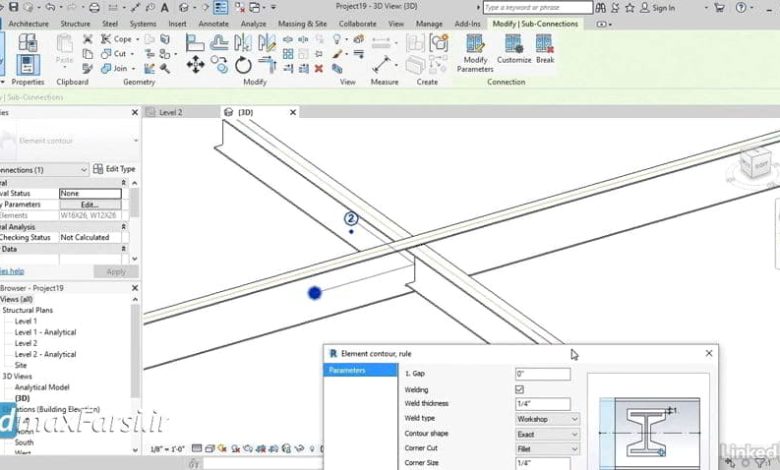This screenshot has height=470, width=780.
Task: Select the Copy tool icon
Action: (219, 65)
